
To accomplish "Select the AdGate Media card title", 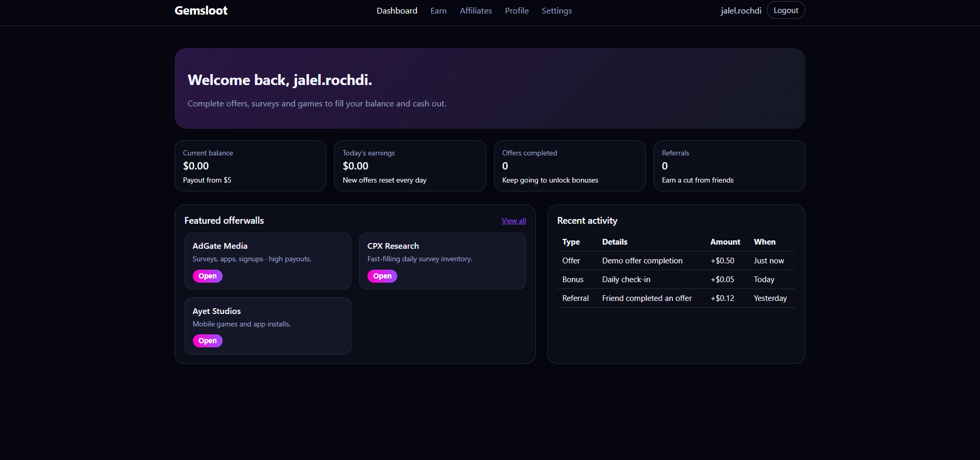I will [x=220, y=246].
